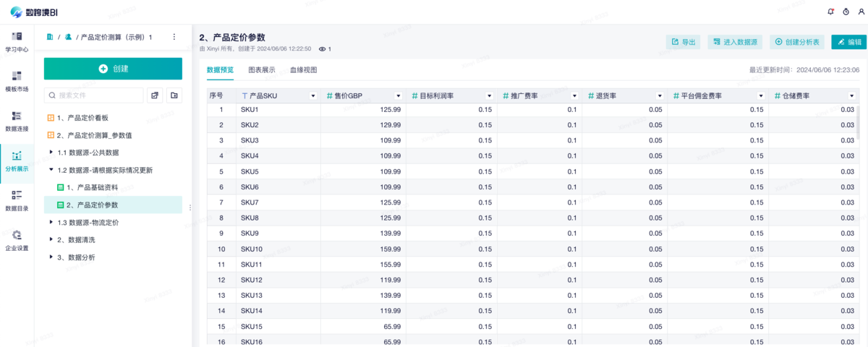Click the 159.99 price cell

pyautogui.click(x=364, y=249)
